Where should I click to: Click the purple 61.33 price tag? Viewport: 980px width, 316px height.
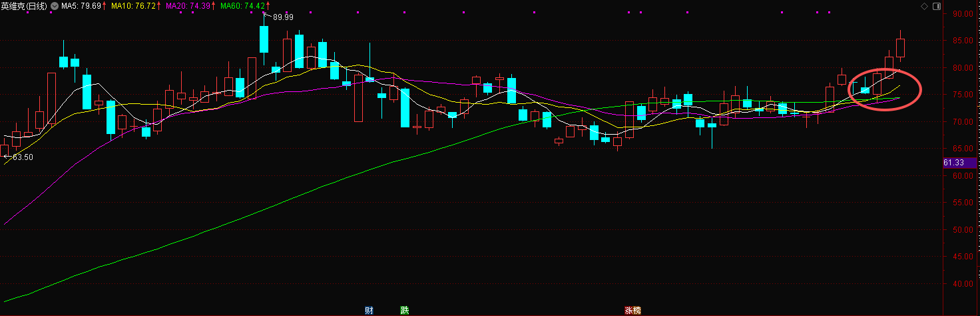[959, 163]
